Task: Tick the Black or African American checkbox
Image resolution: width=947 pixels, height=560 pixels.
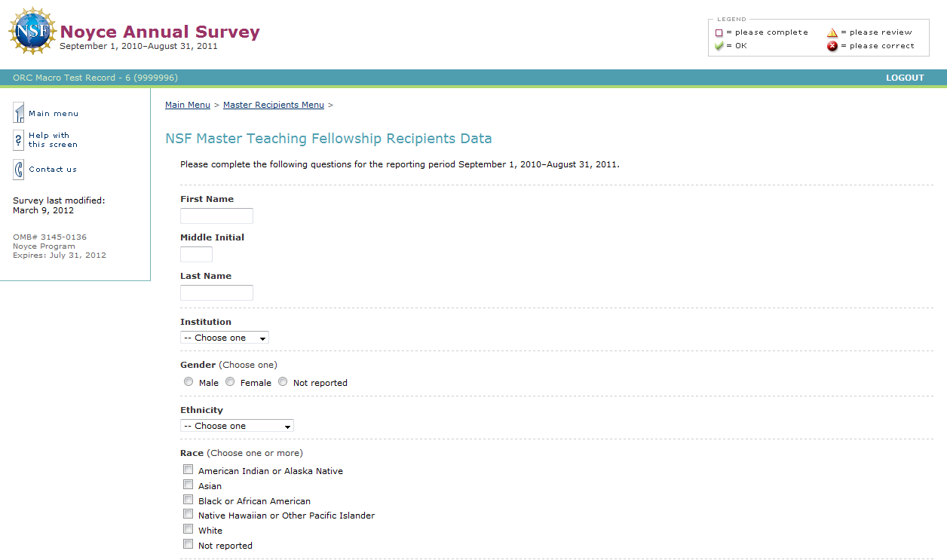Action: [188, 500]
